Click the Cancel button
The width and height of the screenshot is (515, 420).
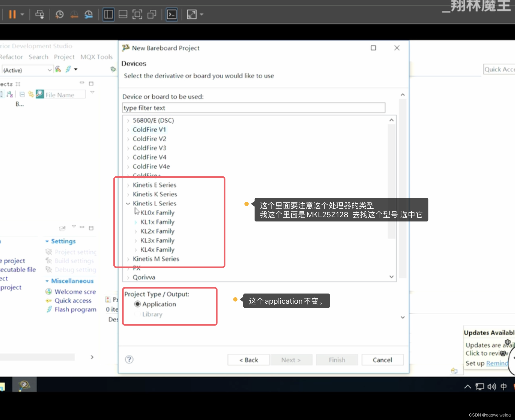click(x=382, y=360)
